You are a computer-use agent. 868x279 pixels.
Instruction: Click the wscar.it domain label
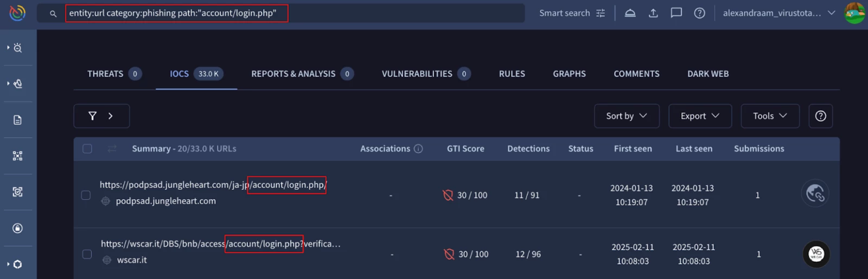132,260
